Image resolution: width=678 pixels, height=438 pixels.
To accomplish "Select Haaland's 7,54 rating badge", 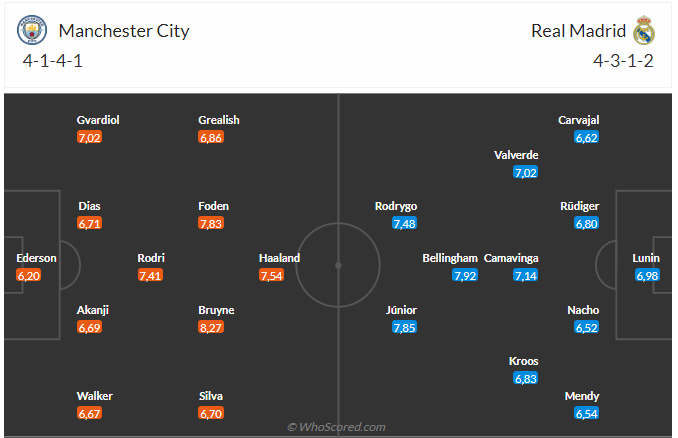I will (x=272, y=275).
